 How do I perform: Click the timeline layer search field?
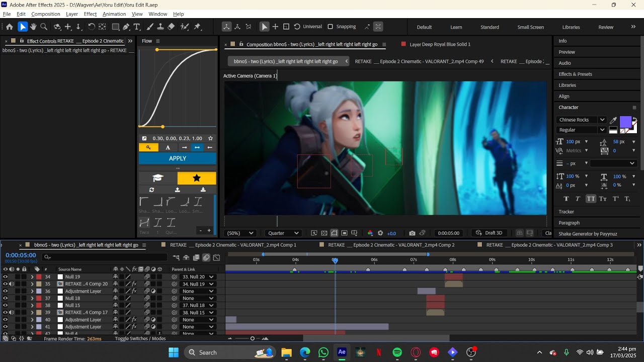tap(105, 257)
